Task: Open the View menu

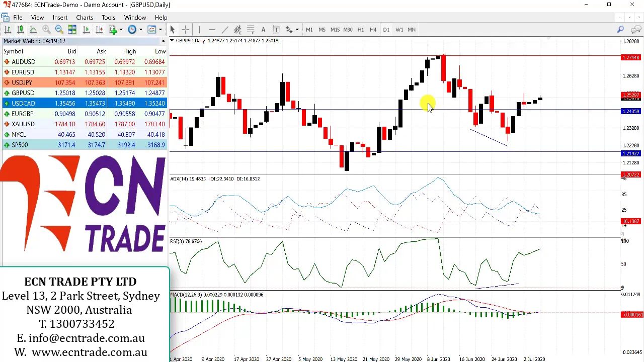Action: tap(37, 18)
